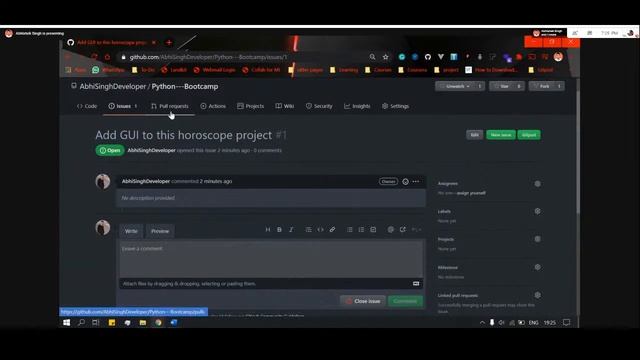640x360 pixels.
Task: Apply italic formatting in comment toolbar
Action: tap(291, 230)
